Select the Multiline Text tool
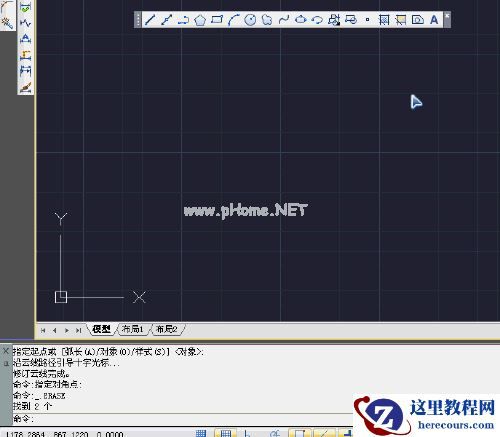500x437 pixels. tap(434, 20)
